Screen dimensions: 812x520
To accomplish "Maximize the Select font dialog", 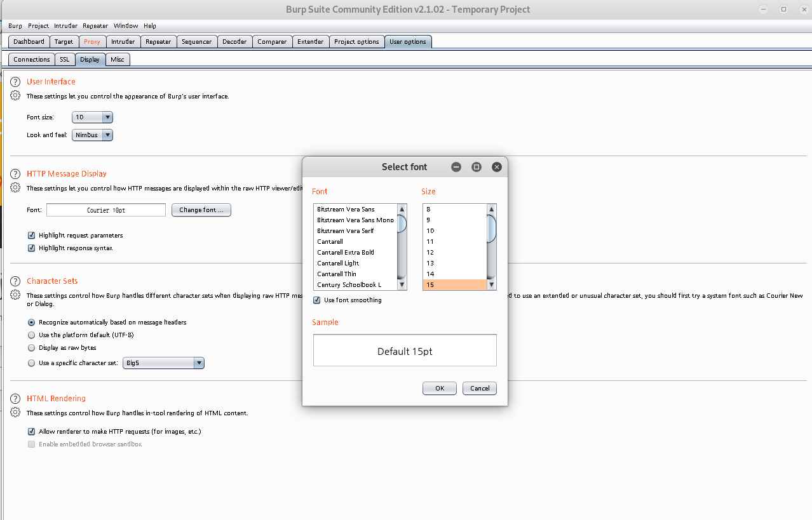I will 477,167.
